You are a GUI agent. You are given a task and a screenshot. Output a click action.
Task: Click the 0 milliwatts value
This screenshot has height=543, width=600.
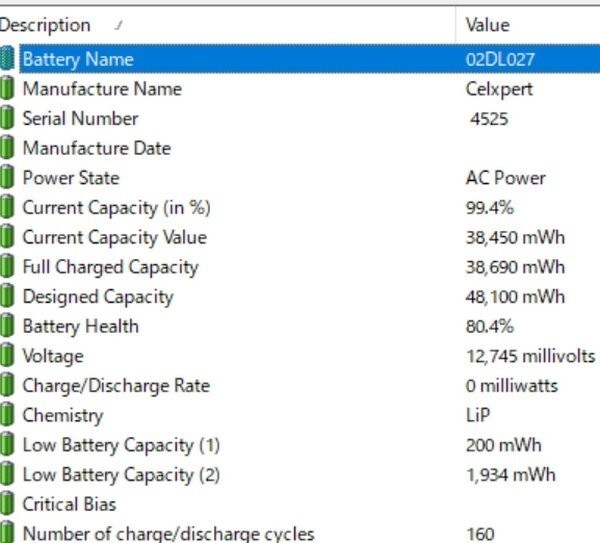pyautogui.click(x=512, y=386)
